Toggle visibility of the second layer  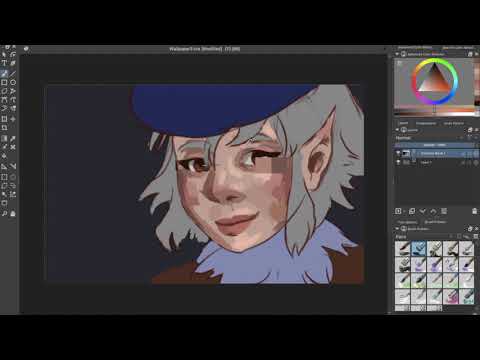coord(398,162)
